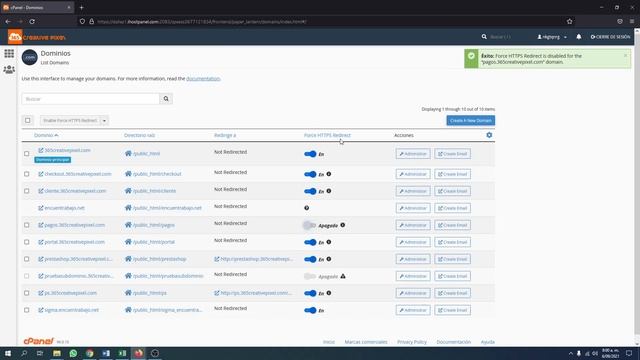
Task: Click home icon for /public_html/portal directory
Action: point(128,242)
